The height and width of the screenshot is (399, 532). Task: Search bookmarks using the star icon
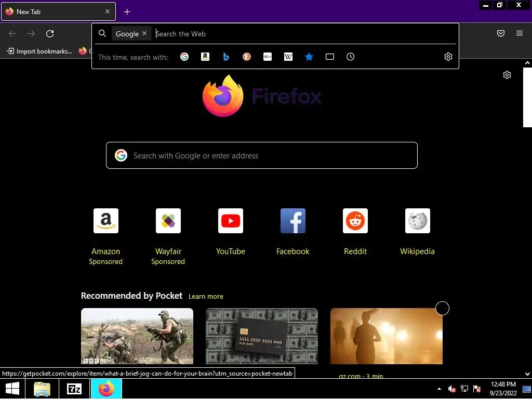309,57
